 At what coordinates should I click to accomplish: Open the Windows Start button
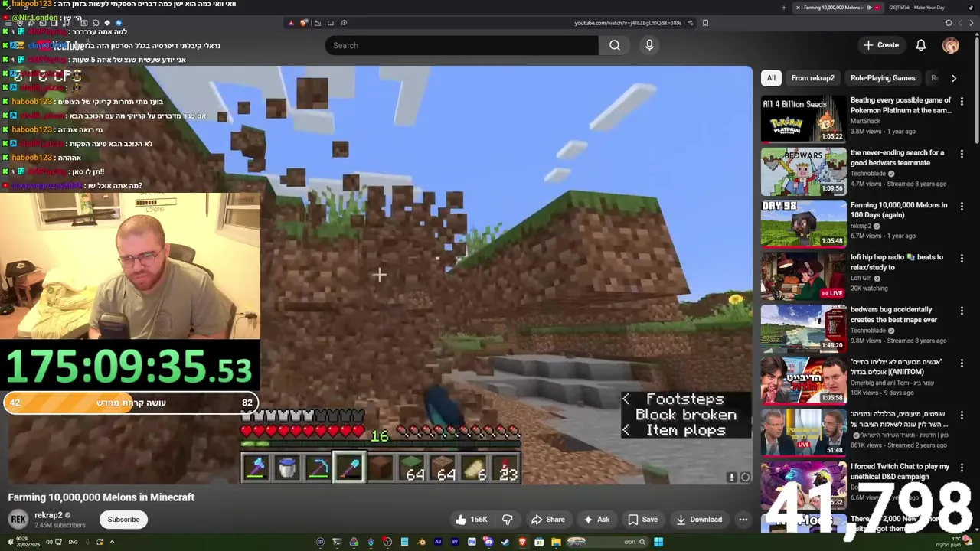tap(658, 542)
